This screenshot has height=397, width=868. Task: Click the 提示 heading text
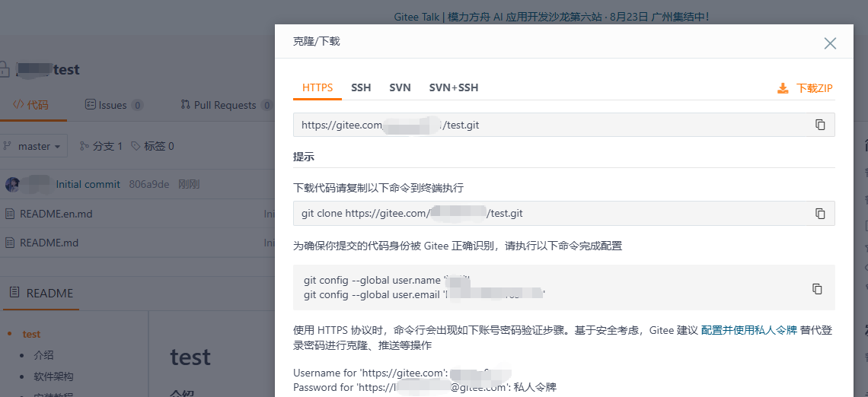[303, 157]
